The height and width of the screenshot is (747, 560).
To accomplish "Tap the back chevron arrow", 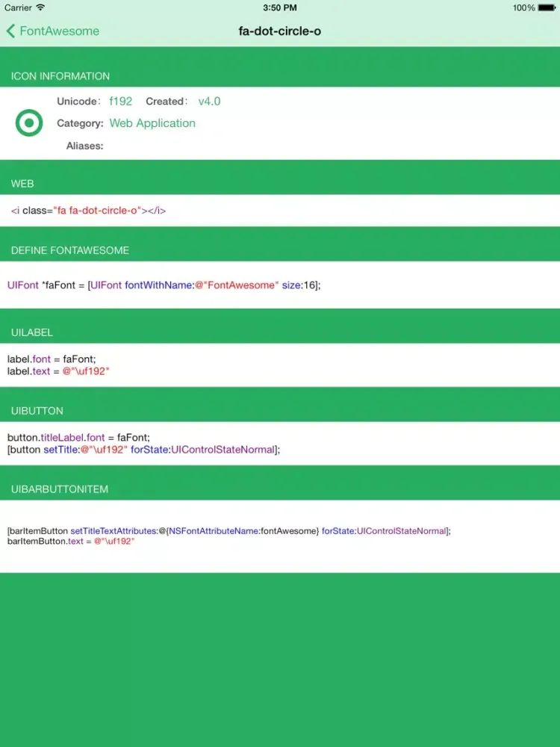I will coord(10,31).
